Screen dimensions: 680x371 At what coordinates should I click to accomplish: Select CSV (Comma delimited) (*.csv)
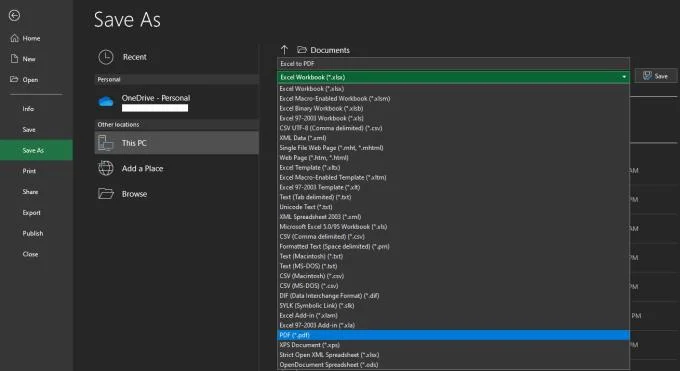[453, 236]
